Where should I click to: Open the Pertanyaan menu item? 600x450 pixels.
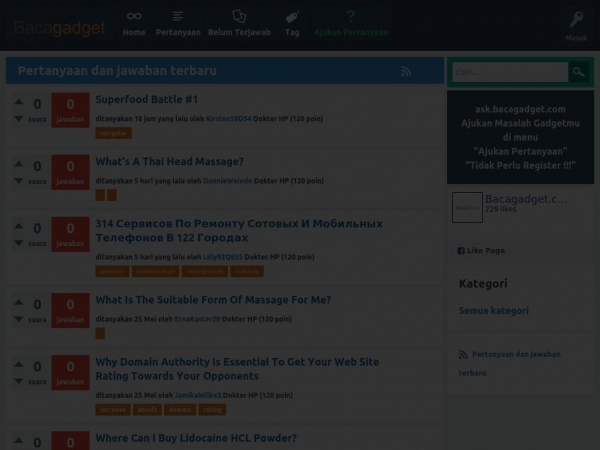click(x=178, y=24)
